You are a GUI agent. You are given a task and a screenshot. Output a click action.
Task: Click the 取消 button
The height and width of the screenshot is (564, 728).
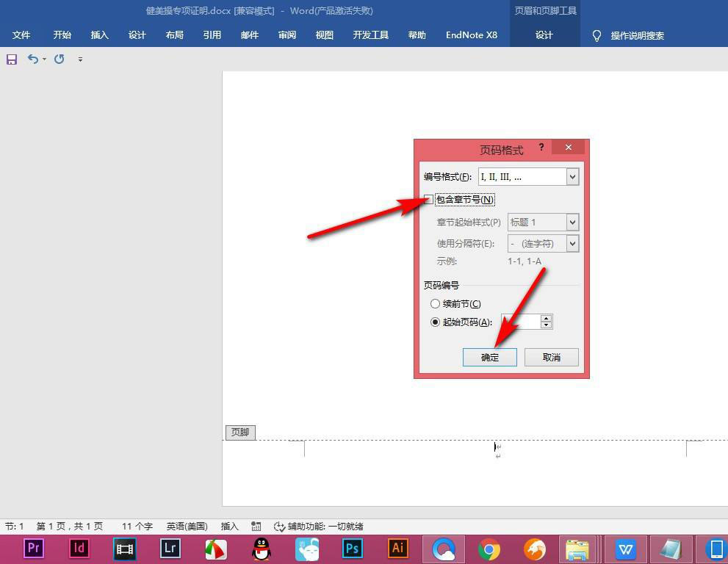click(552, 357)
